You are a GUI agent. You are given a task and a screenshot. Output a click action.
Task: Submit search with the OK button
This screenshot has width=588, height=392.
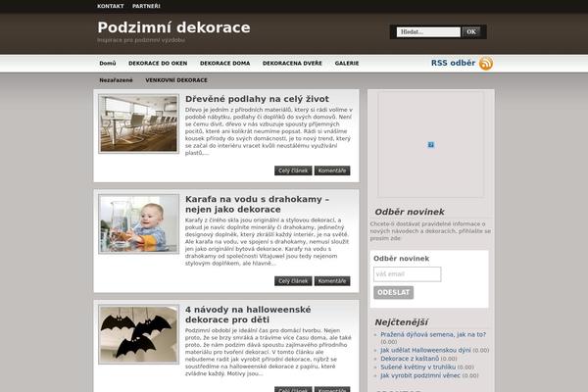point(471,32)
